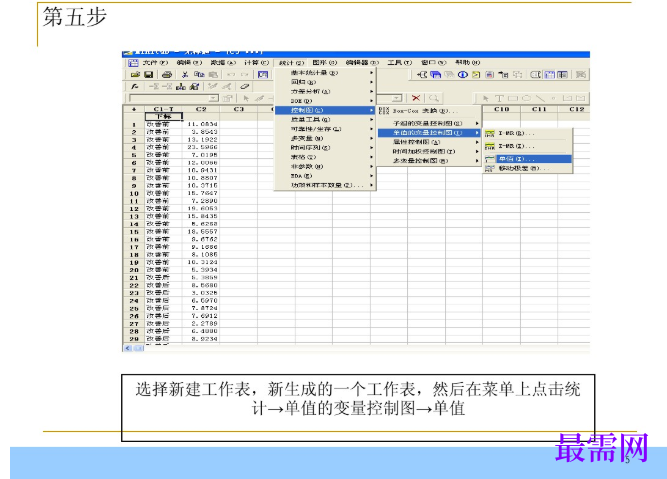The image size is (667, 479).
Task: Click the Open file toolbar icon
Action: (x=136, y=74)
